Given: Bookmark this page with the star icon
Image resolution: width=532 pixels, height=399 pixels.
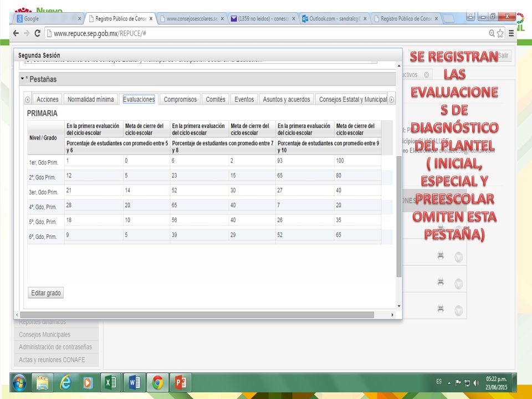Looking at the screenshot, I should pos(500,33).
